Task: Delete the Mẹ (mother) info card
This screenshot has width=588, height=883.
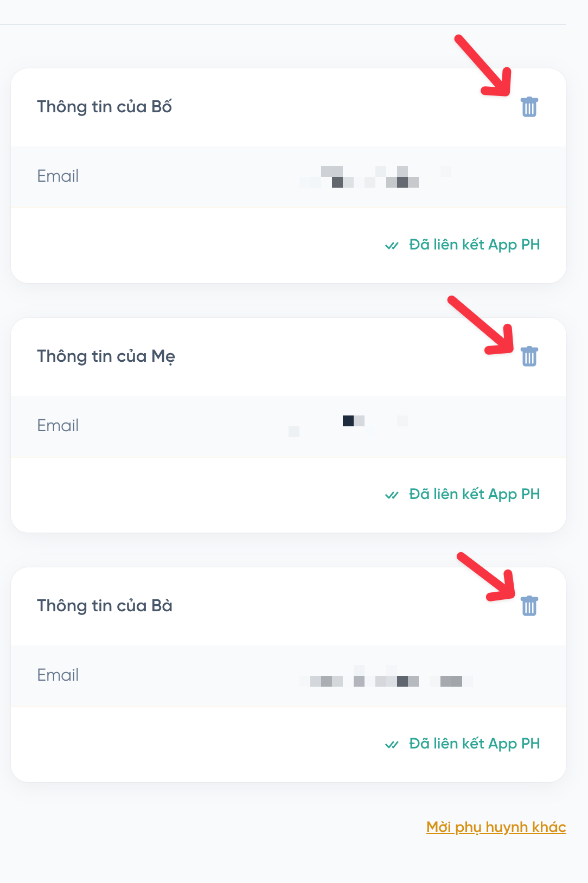Action: pos(529,356)
